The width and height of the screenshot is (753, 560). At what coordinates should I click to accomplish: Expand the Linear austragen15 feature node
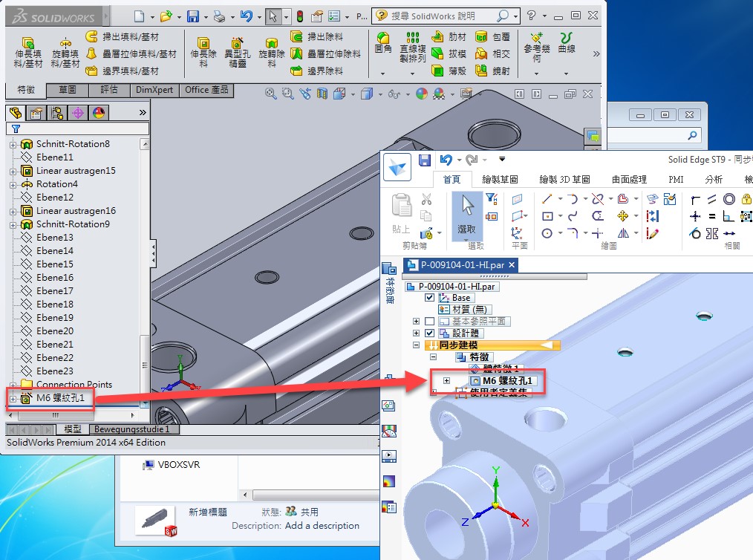[13, 172]
